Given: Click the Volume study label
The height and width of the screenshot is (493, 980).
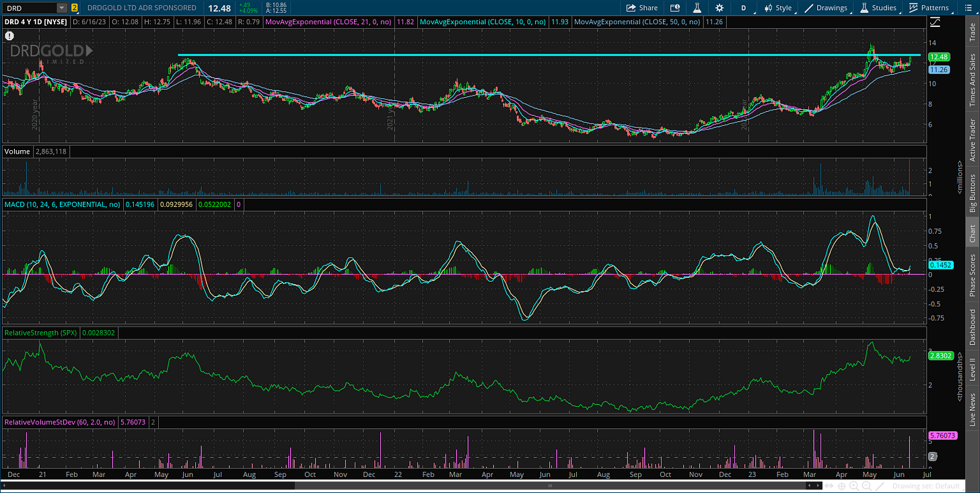Looking at the screenshot, I should tap(17, 152).
